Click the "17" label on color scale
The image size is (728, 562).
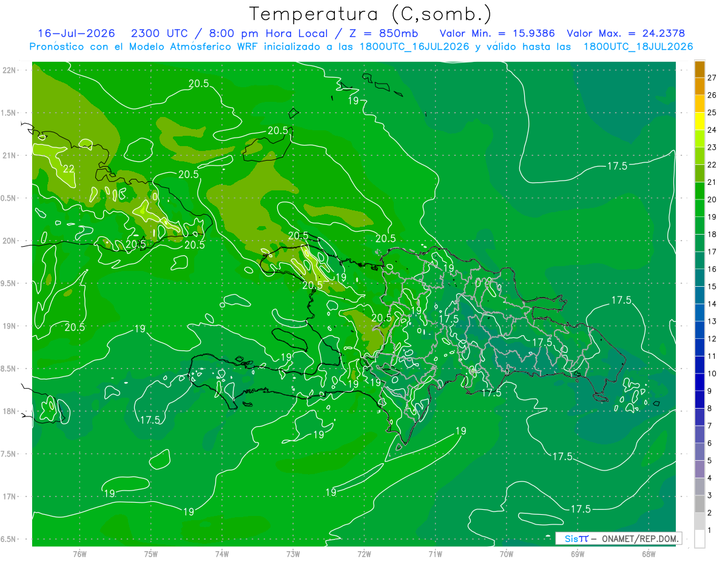712,252
